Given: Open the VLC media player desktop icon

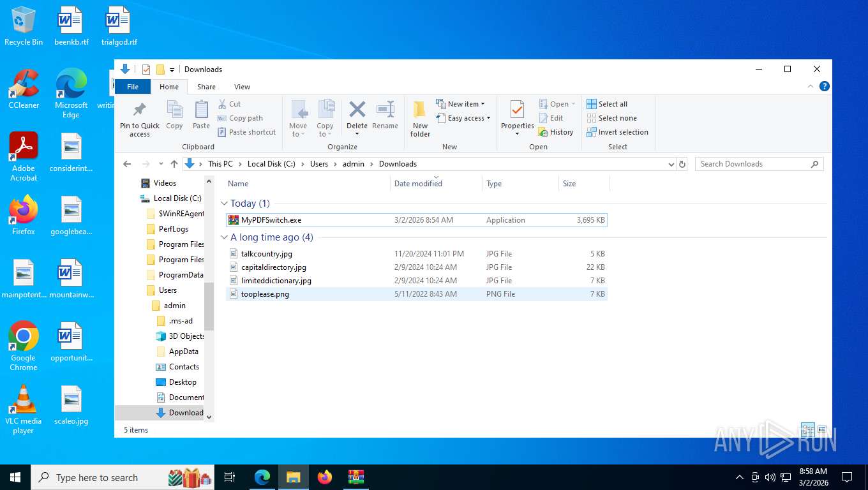Looking at the screenshot, I should (x=24, y=409).
